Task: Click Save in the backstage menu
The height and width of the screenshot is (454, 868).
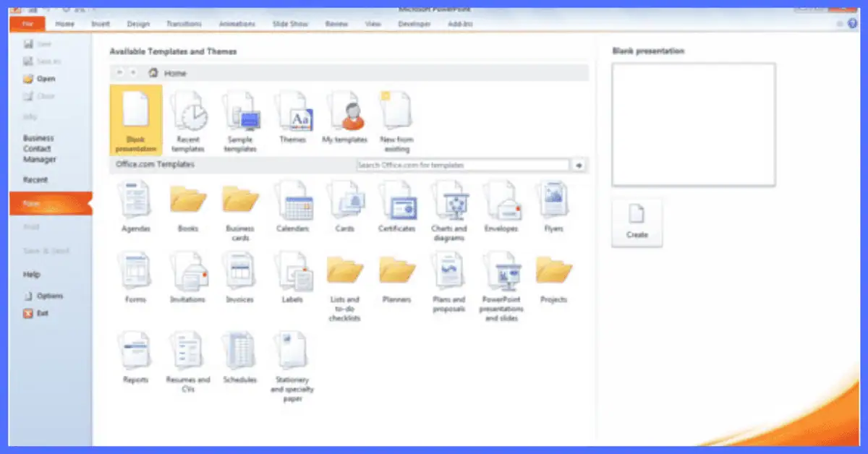Action: (x=38, y=44)
